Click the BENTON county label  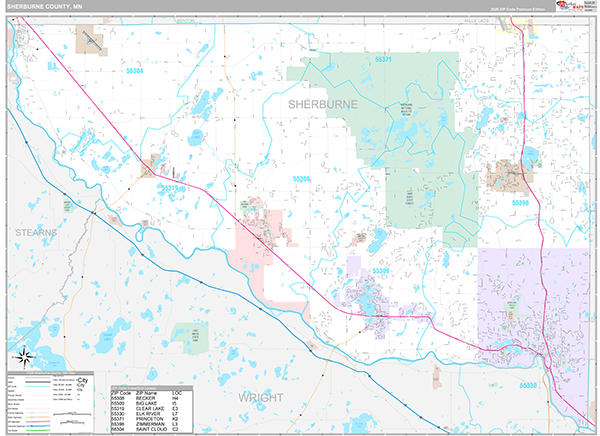coord(185,21)
